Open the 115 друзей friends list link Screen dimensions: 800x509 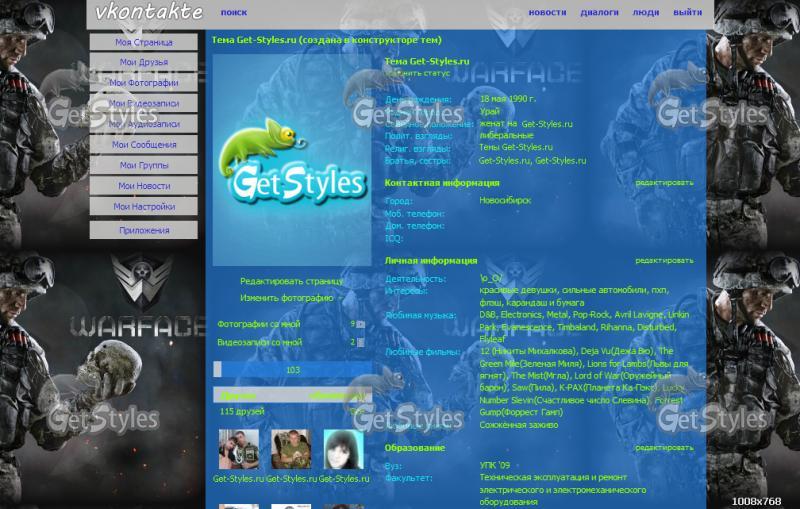point(240,411)
